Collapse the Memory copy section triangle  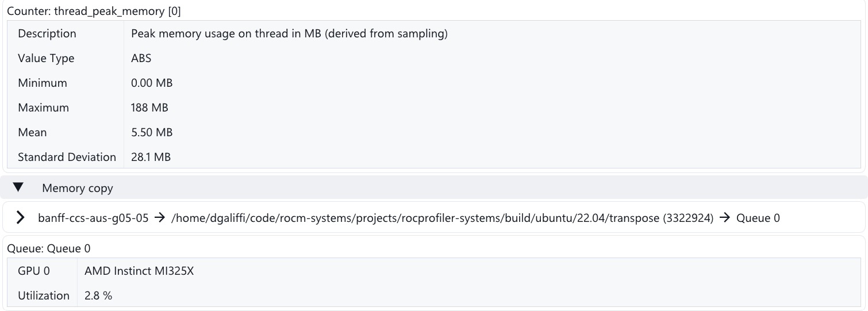[x=18, y=188]
